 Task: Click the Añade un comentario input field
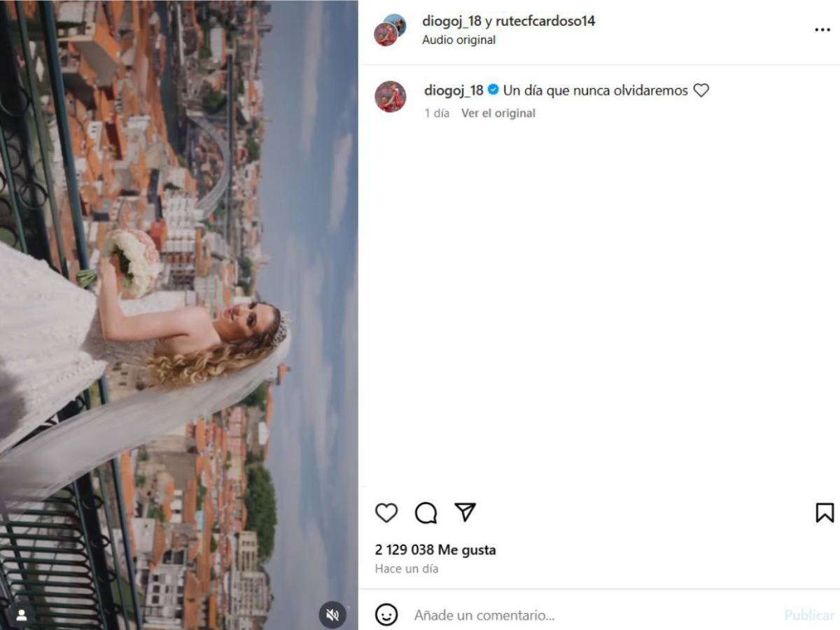tap(490, 615)
